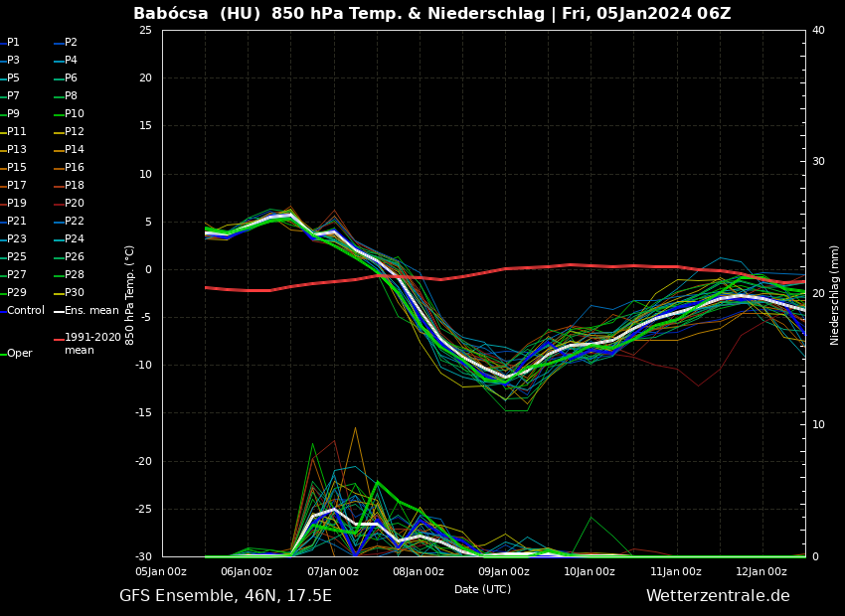Click the P1 legend entry
Image resolution: width=845 pixels, height=616 pixels.
click(13, 43)
